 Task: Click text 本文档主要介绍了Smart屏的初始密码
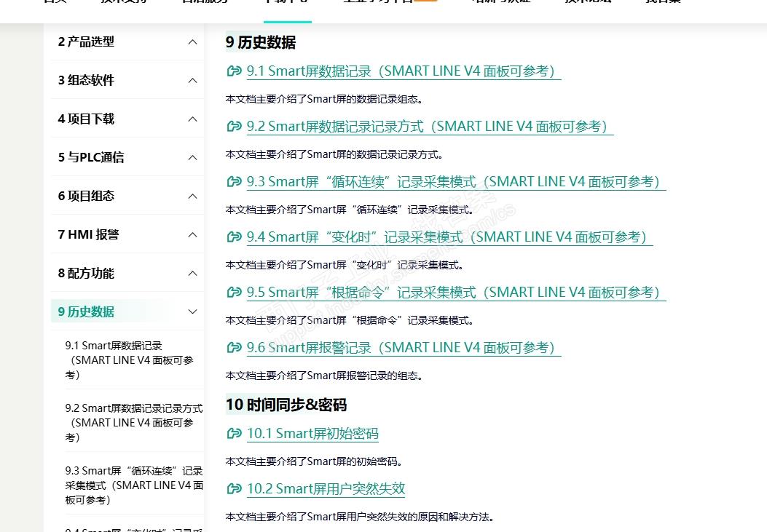pyautogui.click(x=313, y=461)
